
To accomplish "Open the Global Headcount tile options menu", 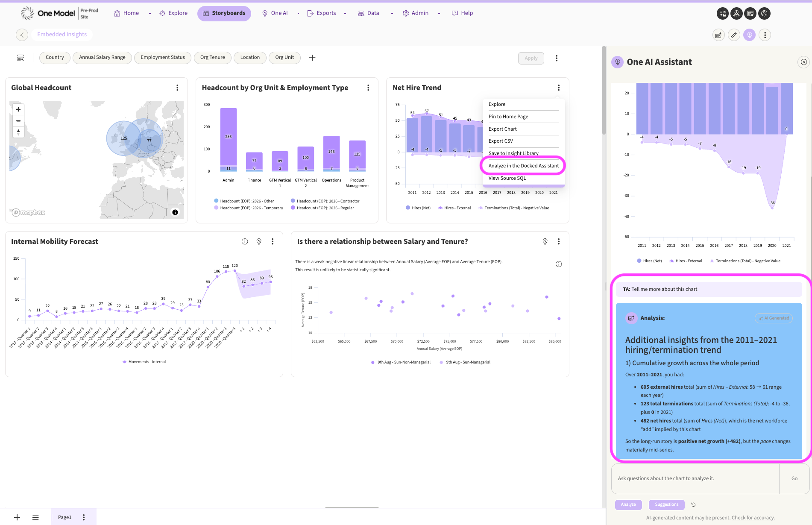I will click(177, 88).
